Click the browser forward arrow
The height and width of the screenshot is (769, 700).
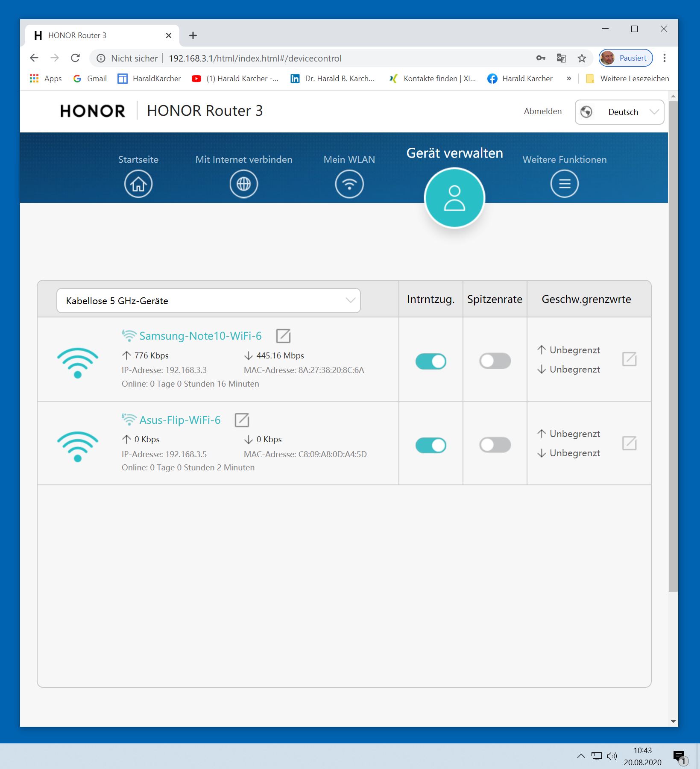(x=55, y=58)
